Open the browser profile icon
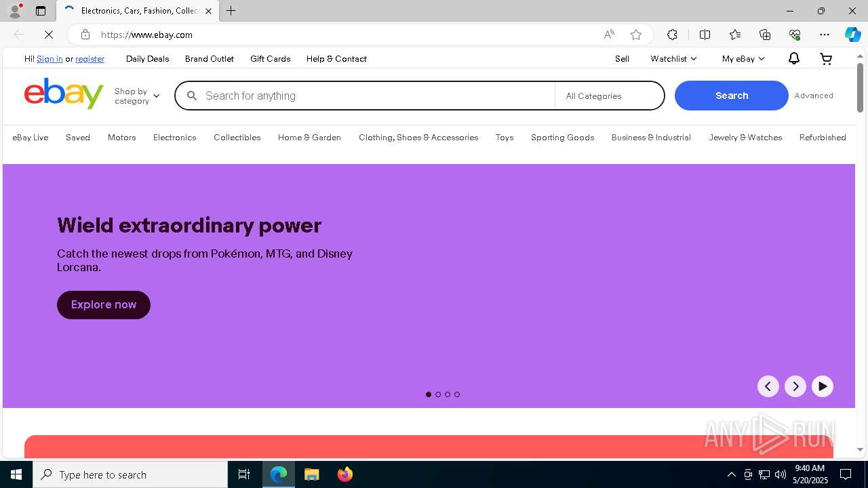Image resolution: width=868 pixels, height=488 pixels. (x=15, y=11)
